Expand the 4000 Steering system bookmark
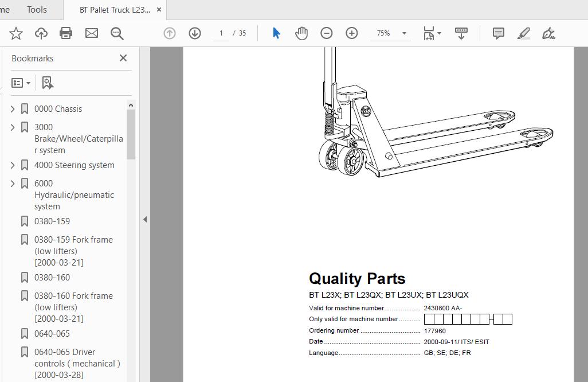This screenshot has height=382, width=588. pyautogui.click(x=13, y=165)
